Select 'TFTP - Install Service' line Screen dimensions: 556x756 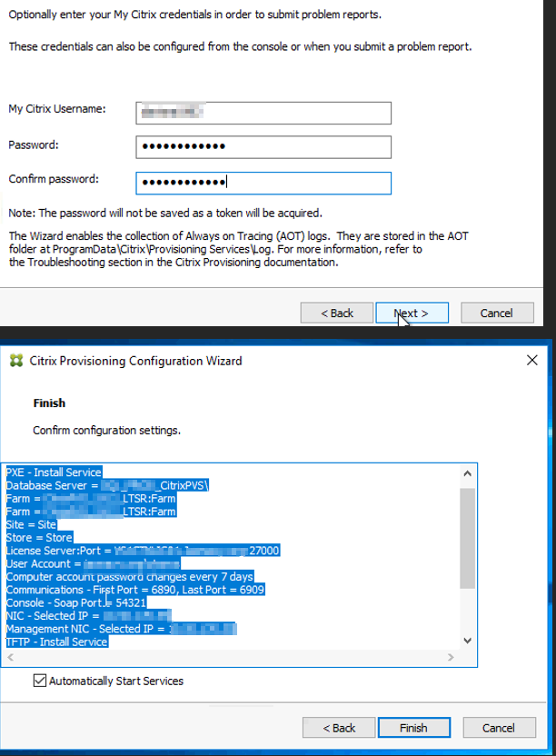coord(56,642)
